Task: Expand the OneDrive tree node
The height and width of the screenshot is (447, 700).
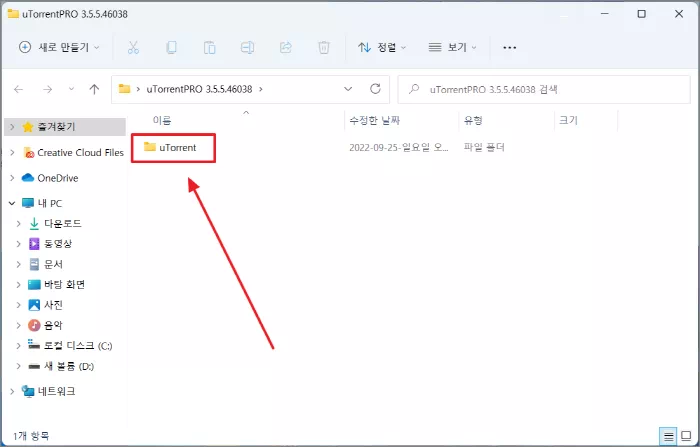Action: tap(12, 178)
